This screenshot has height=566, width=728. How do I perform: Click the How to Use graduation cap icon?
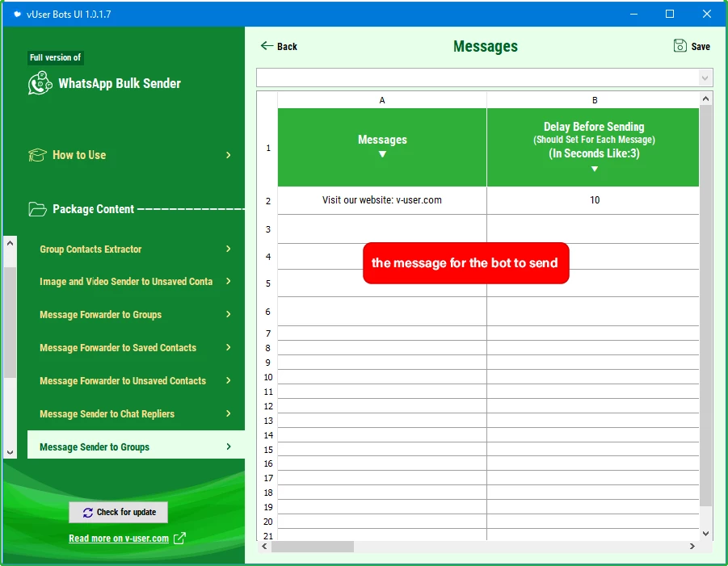pyautogui.click(x=37, y=155)
